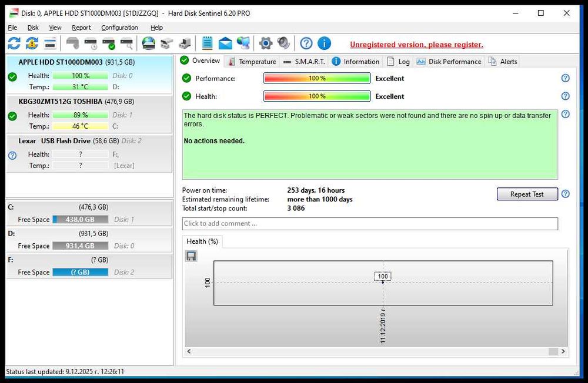Image resolution: width=588 pixels, height=383 pixels.
Task: Click Unregistered version, please register link
Action: 417,45
